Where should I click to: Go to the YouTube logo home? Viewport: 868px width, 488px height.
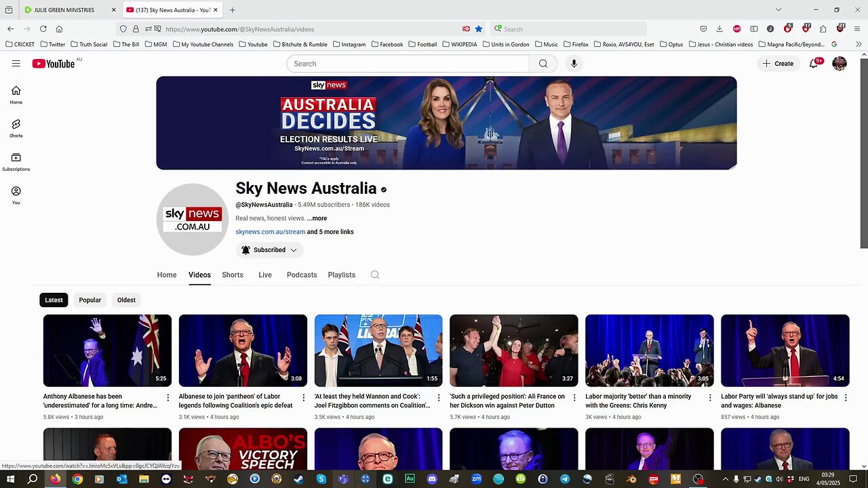click(x=54, y=64)
